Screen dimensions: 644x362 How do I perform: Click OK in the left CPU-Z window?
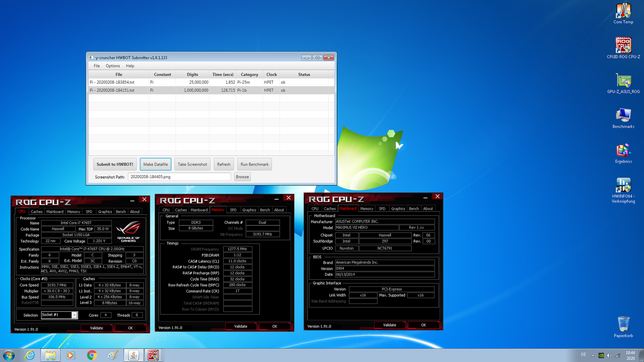[x=130, y=328]
